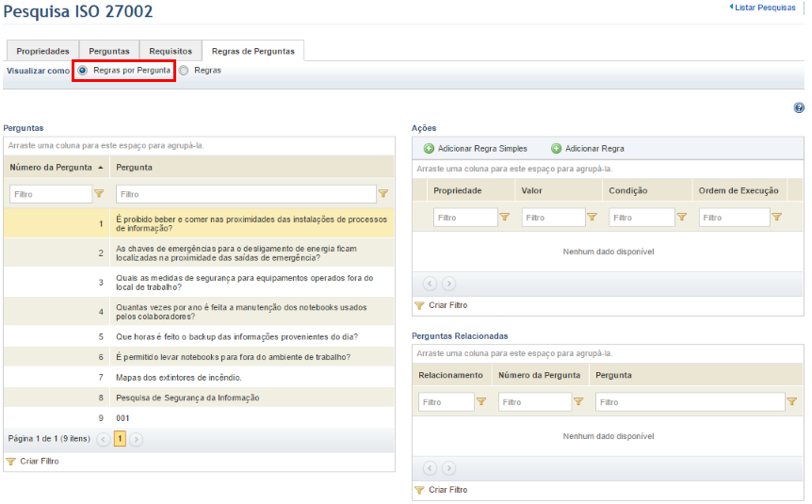
Task: Select question 4 'Quantas vezes por ano'
Action: click(199, 312)
